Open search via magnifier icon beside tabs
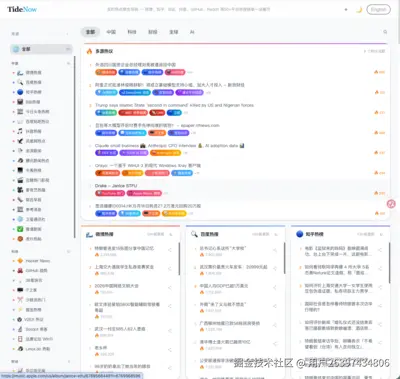 pyautogui.click(x=385, y=32)
